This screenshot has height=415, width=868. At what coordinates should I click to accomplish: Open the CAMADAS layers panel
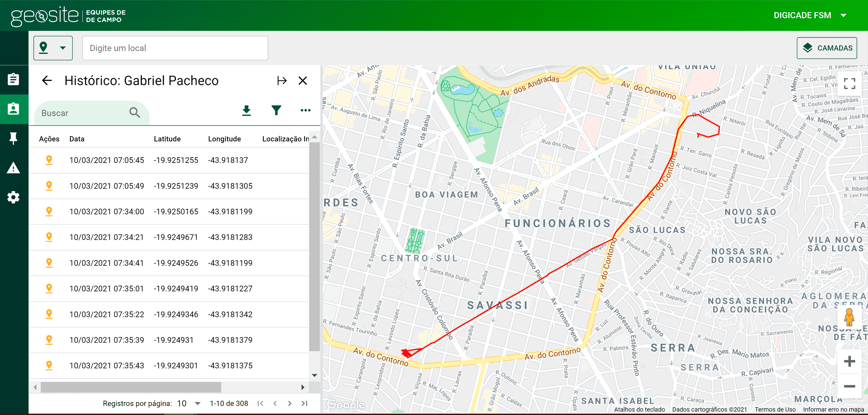click(827, 48)
